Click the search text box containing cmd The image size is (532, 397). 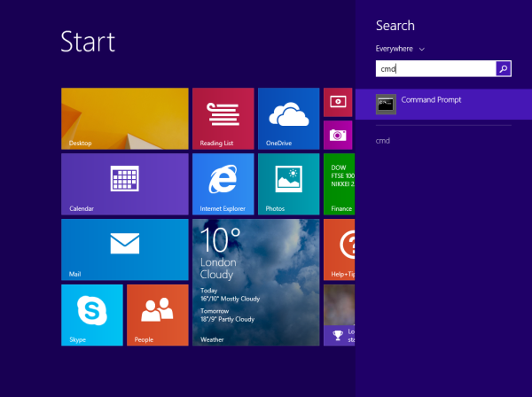pos(435,69)
